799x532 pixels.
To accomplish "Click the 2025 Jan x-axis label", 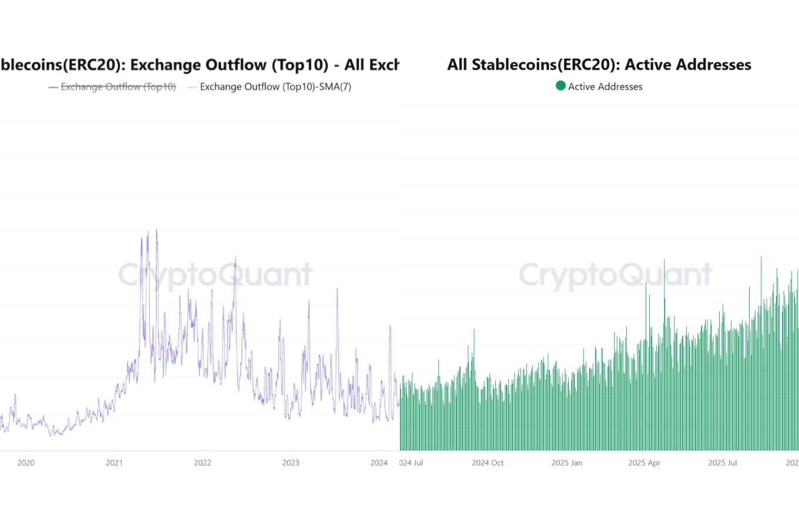I will pos(567,463).
